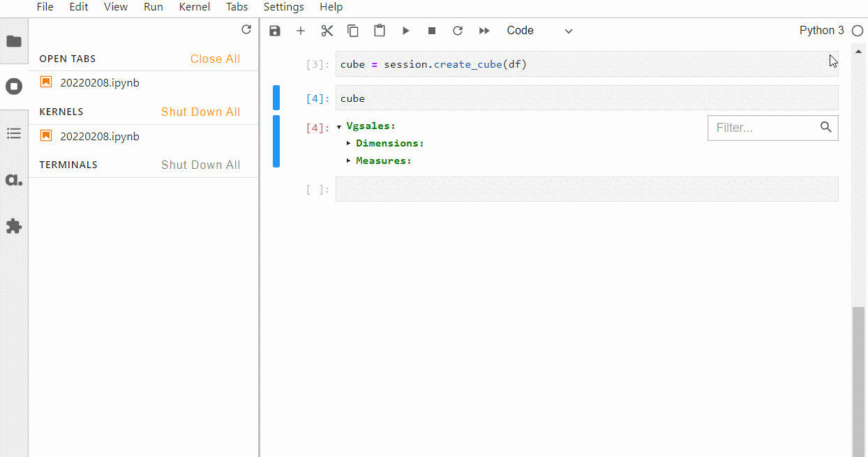Save the notebook with the floppy disk icon
The width and height of the screenshot is (868, 457).
click(x=275, y=31)
